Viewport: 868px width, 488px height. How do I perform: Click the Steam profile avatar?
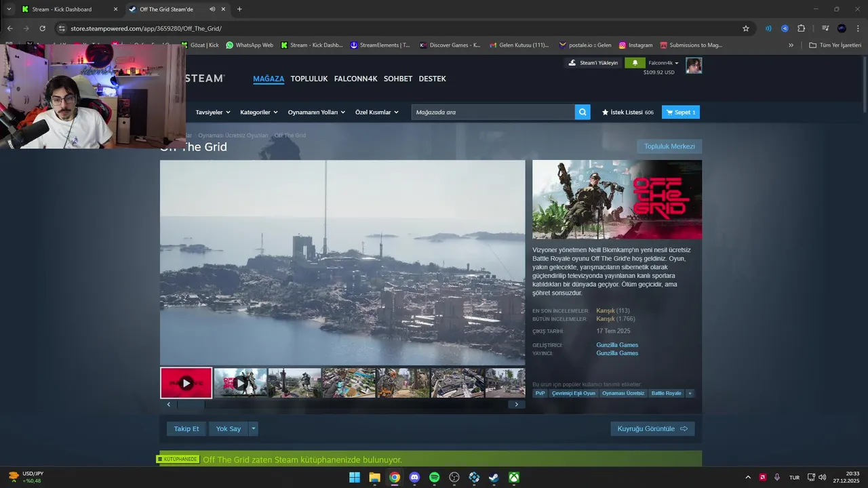click(694, 65)
